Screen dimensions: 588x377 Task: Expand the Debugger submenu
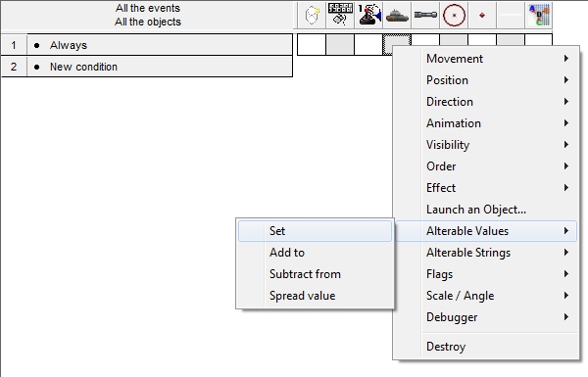coord(486,317)
